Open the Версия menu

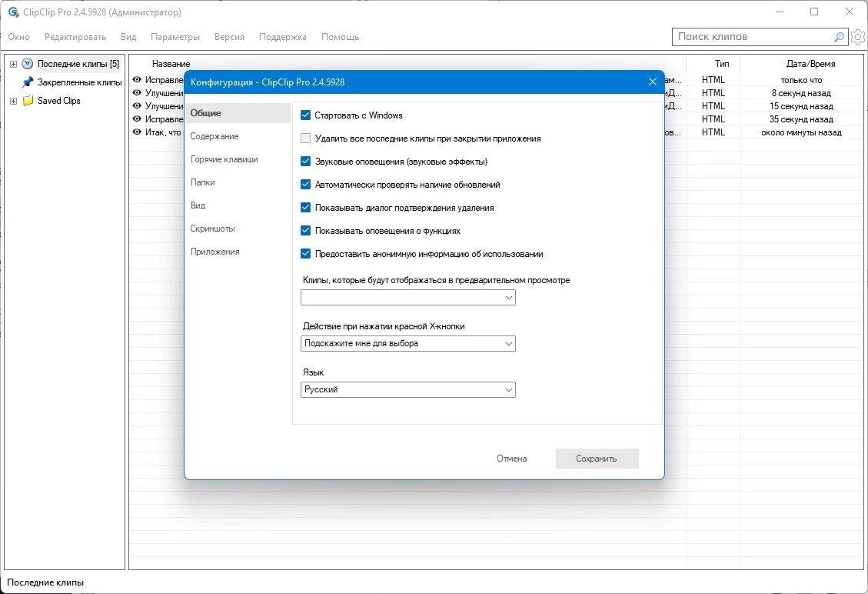click(229, 37)
